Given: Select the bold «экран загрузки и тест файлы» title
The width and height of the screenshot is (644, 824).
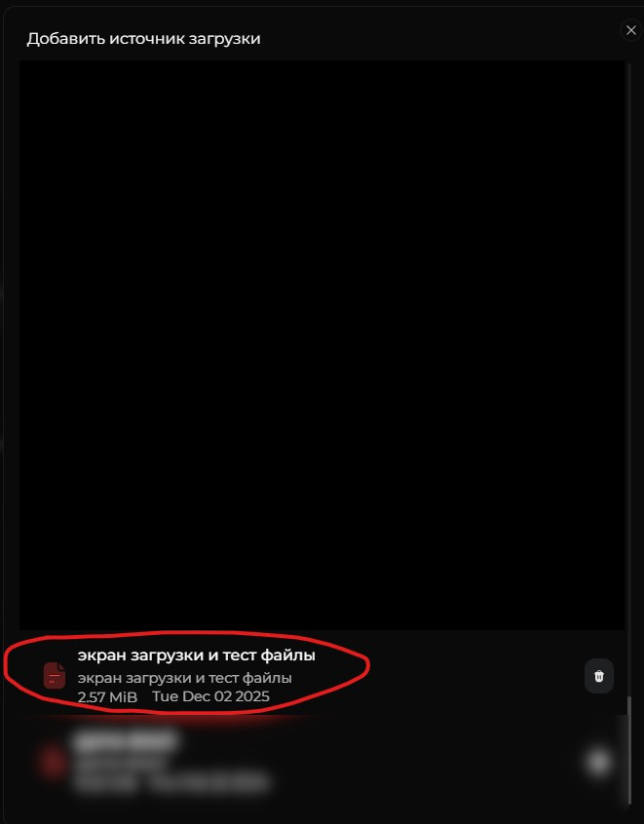Looking at the screenshot, I should click(x=196, y=655).
